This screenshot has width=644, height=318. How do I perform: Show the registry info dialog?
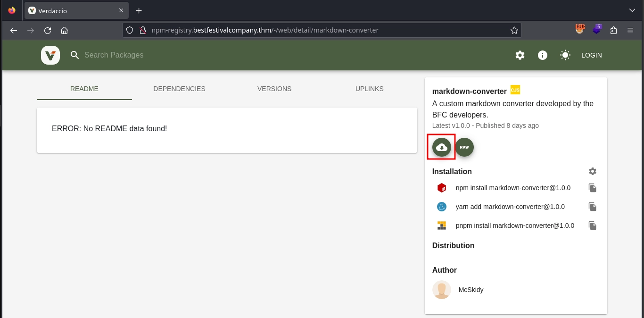click(543, 55)
